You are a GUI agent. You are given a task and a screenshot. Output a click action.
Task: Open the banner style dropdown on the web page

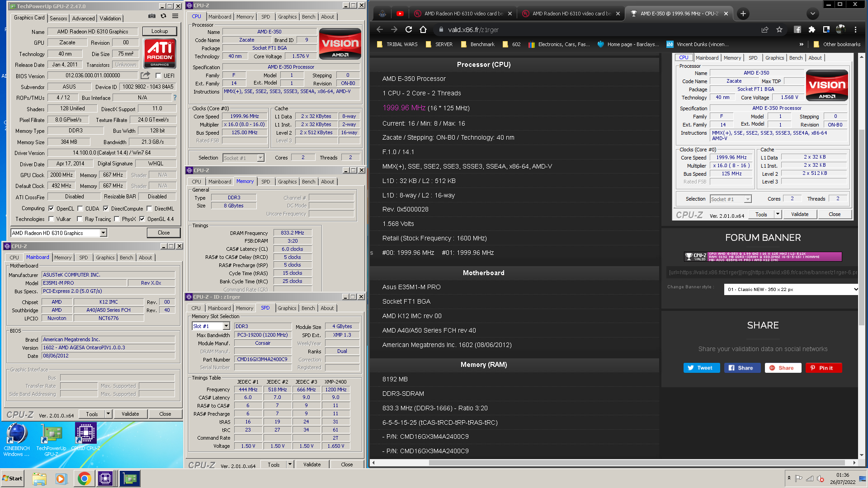point(791,289)
